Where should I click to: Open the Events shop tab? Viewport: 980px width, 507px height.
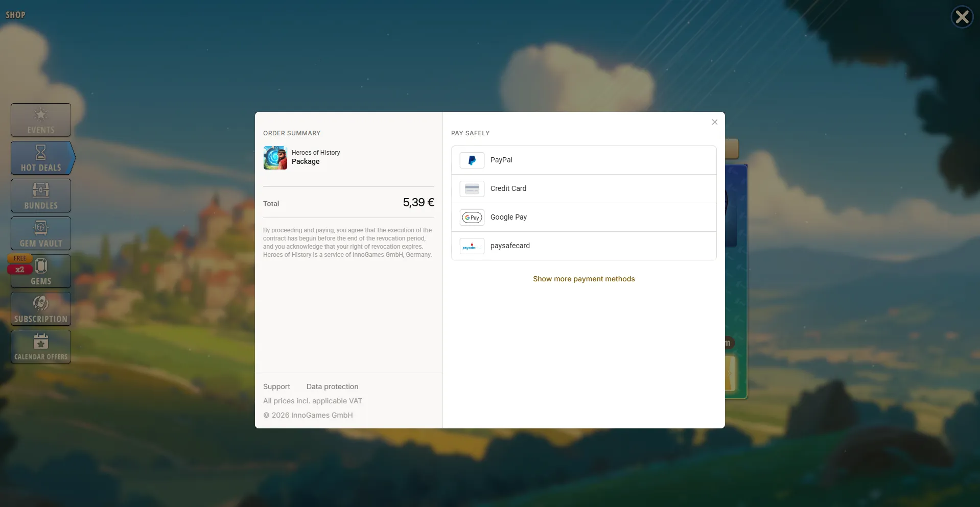click(x=41, y=120)
